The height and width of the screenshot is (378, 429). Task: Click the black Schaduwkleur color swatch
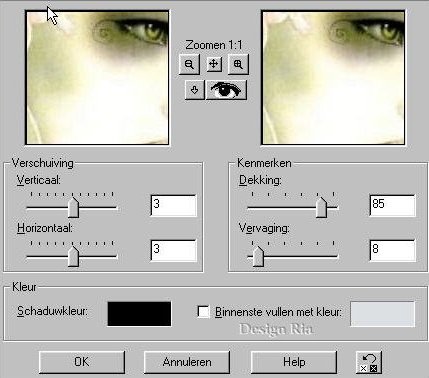coord(139,314)
